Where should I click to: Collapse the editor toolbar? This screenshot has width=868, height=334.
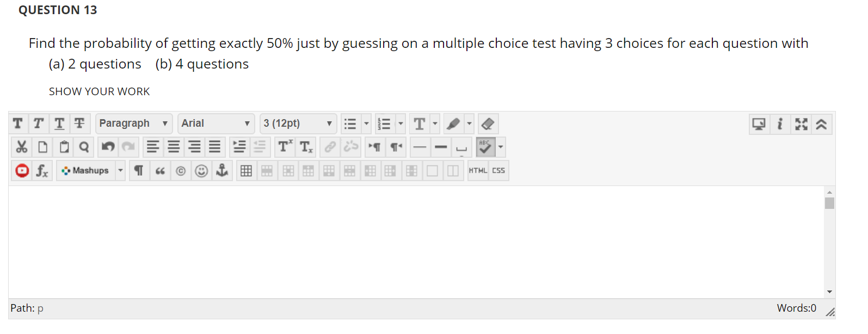click(x=822, y=123)
